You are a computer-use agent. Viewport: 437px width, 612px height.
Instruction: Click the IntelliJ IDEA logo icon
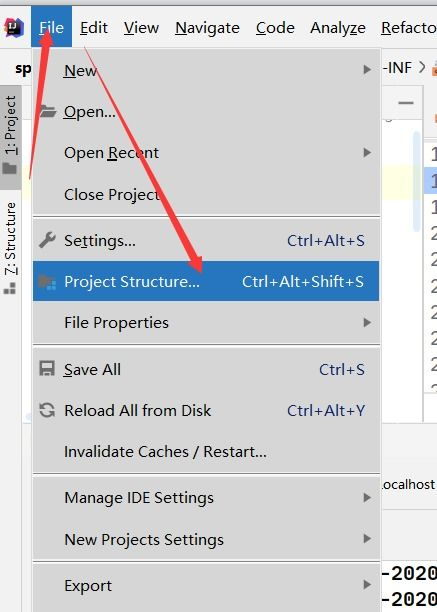[14, 27]
